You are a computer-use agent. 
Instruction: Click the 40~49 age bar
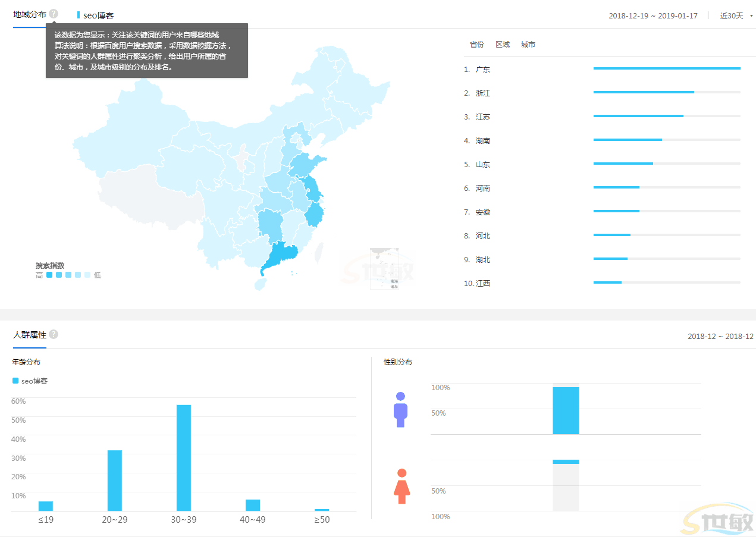(x=253, y=505)
